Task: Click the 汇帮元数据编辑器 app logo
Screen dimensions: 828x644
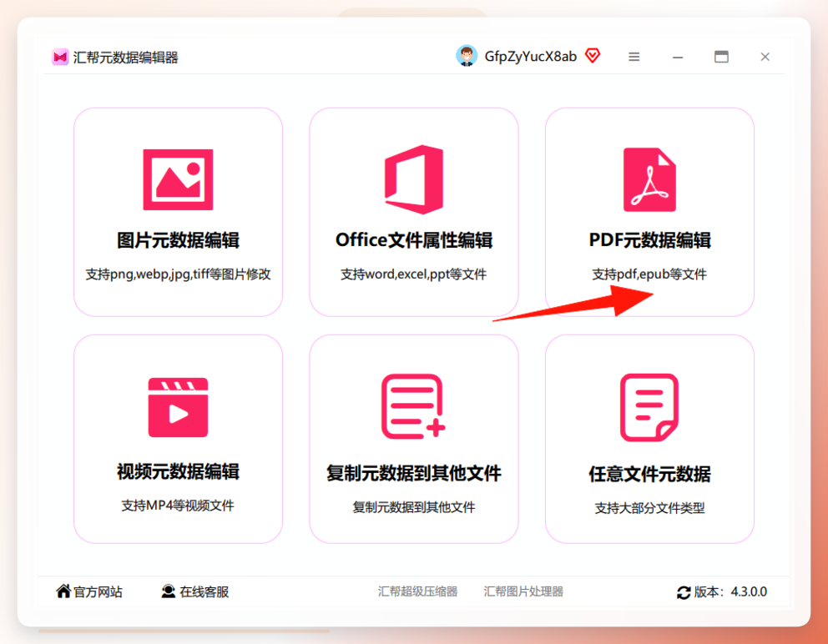Action: (x=60, y=57)
